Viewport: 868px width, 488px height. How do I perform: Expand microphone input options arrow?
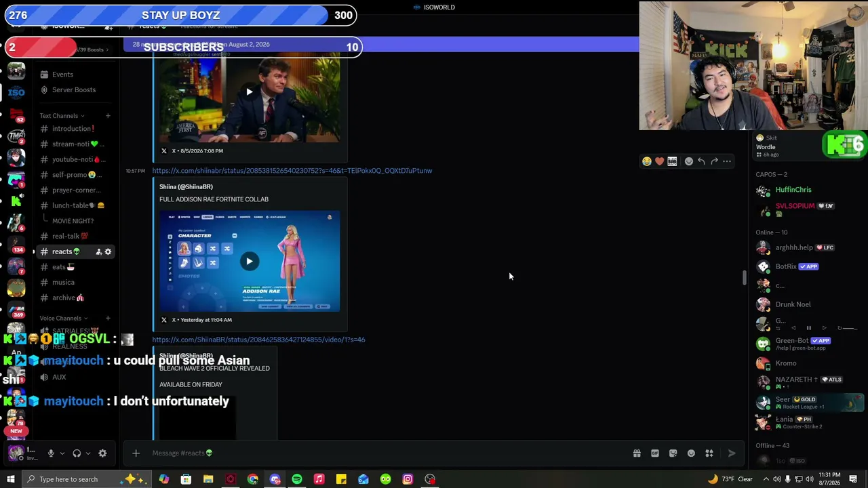[x=62, y=453]
